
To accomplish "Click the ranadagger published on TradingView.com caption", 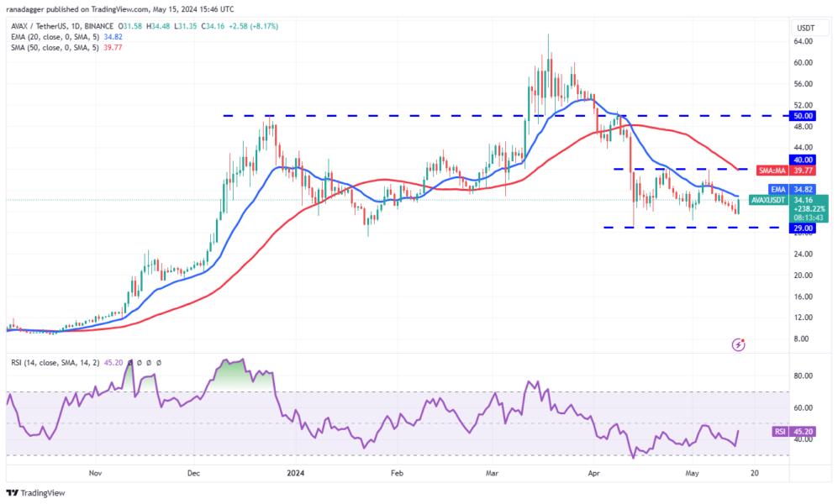I will [x=119, y=9].
